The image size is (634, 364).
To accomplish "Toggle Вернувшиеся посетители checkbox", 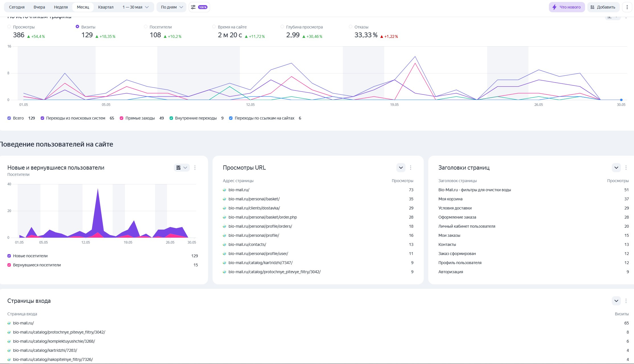I will coord(9,265).
